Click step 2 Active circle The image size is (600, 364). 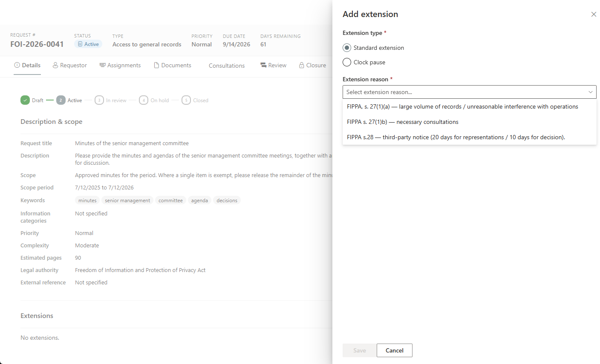61,100
